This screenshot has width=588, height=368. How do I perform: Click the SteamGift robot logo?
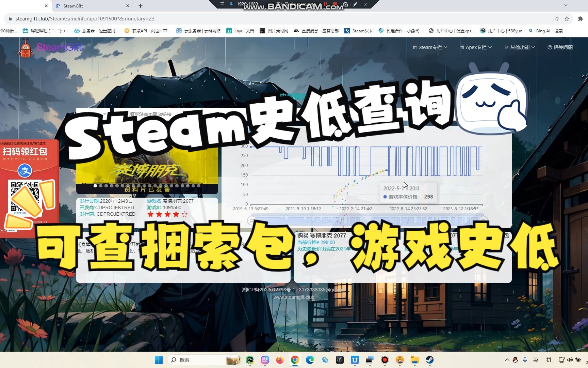[26, 48]
